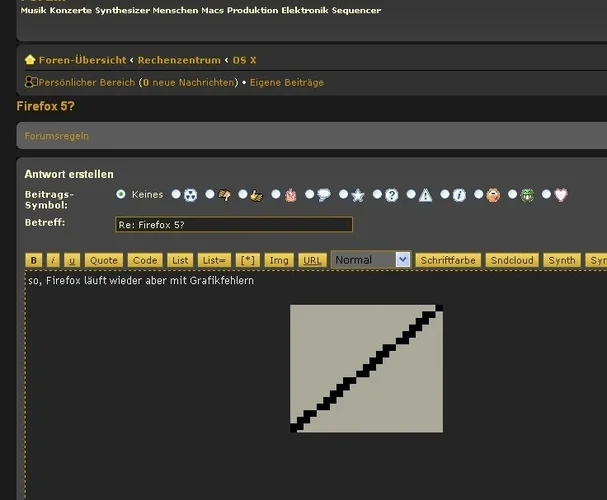This screenshot has width=607, height=500.
Task: Open Schriftfarbe font color picker
Action: [x=448, y=260]
